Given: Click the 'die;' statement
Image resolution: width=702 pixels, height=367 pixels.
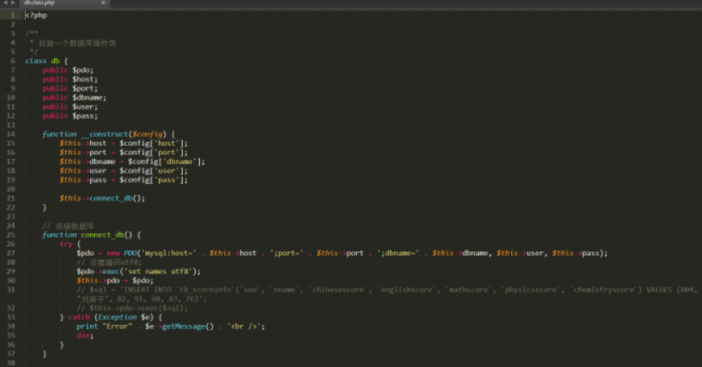Looking at the screenshot, I should click(85, 336).
